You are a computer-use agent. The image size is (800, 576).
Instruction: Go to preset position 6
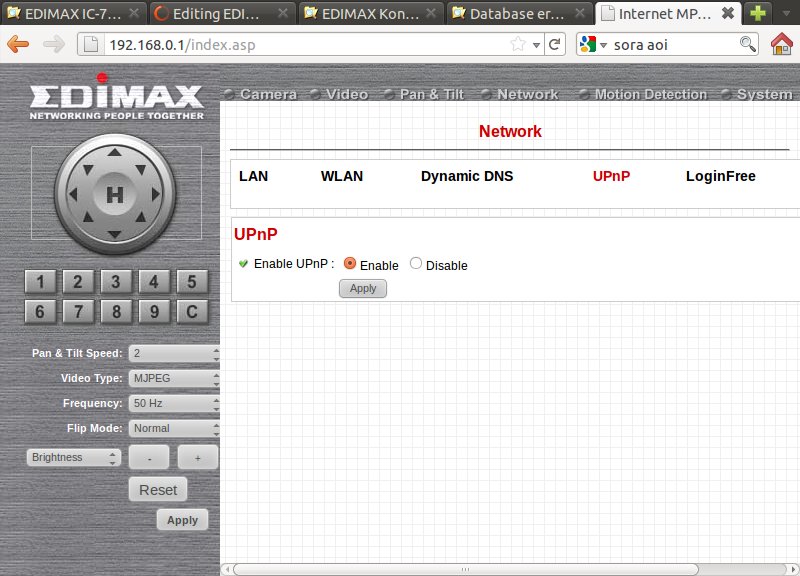[x=40, y=312]
